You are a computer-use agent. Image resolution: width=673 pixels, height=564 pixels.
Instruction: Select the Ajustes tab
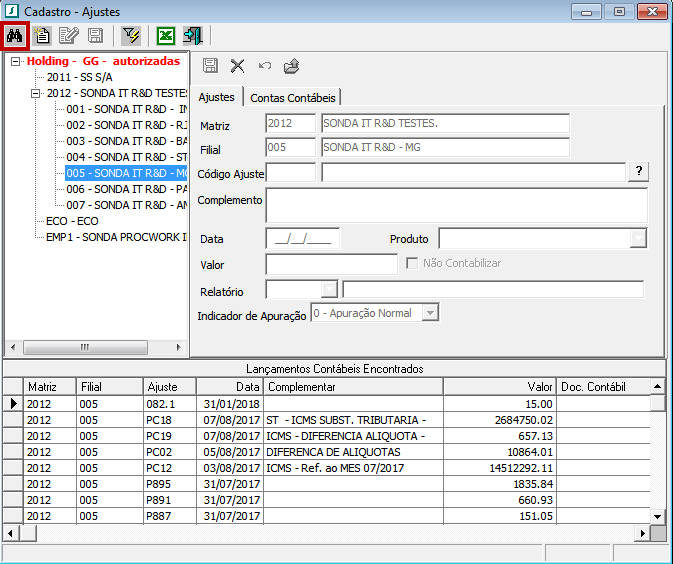(x=216, y=97)
